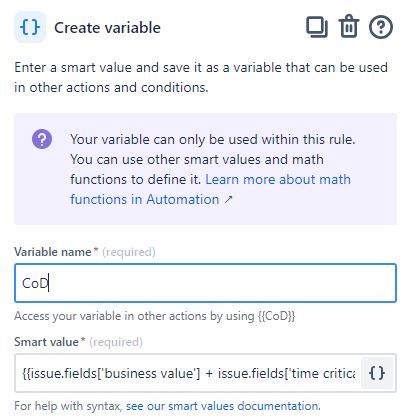Open the smart value picker braces button
This screenshot has height=419, width=419.
click(377, 373)
